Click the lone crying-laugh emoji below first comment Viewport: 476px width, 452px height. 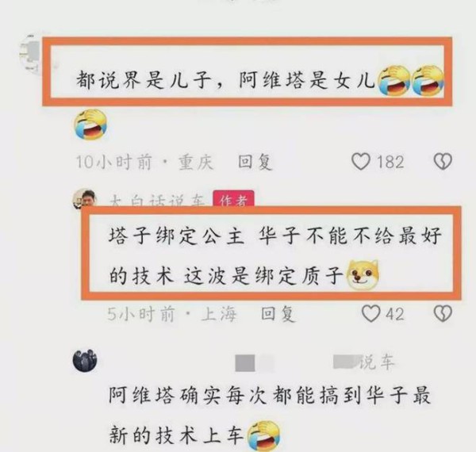(x=90, y=124)
